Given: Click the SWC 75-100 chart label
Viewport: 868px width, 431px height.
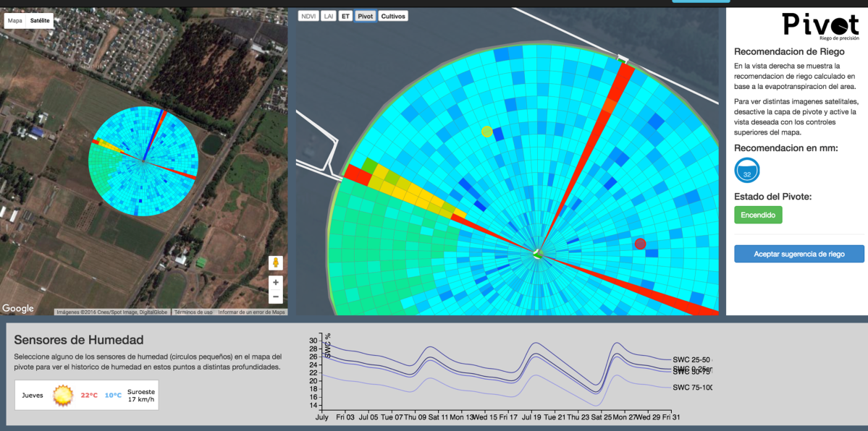Looking at the screenshot, I should click(692, 388).
